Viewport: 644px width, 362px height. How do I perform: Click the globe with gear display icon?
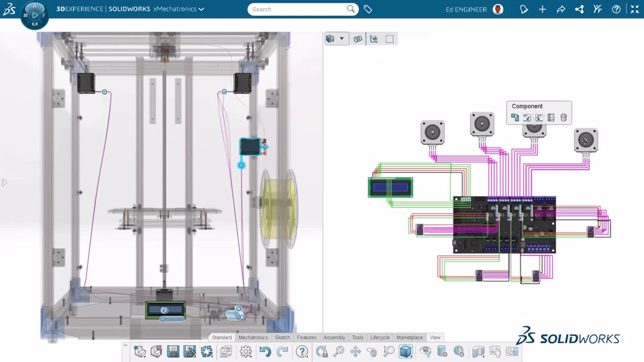(459, 351)
